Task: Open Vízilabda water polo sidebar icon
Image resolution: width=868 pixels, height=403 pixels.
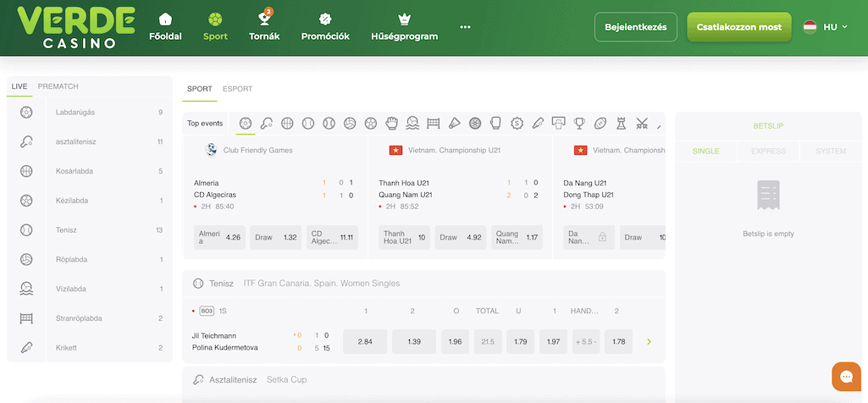Action: coord(26,289)
